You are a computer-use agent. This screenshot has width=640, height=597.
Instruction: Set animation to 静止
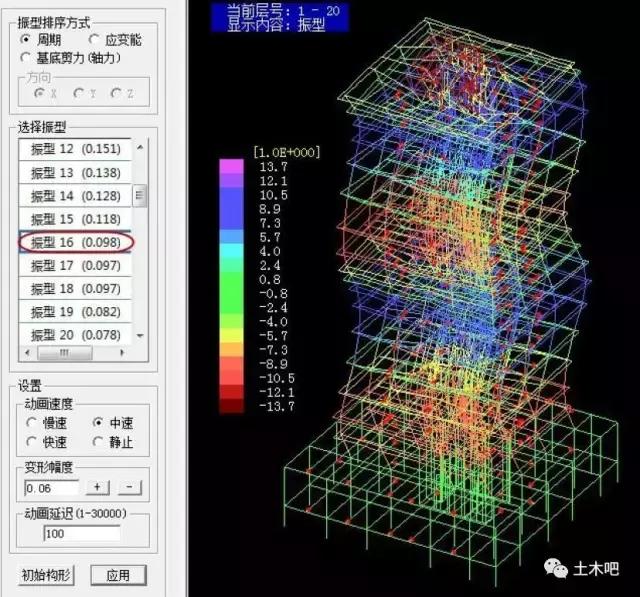[x=98, y=442]
